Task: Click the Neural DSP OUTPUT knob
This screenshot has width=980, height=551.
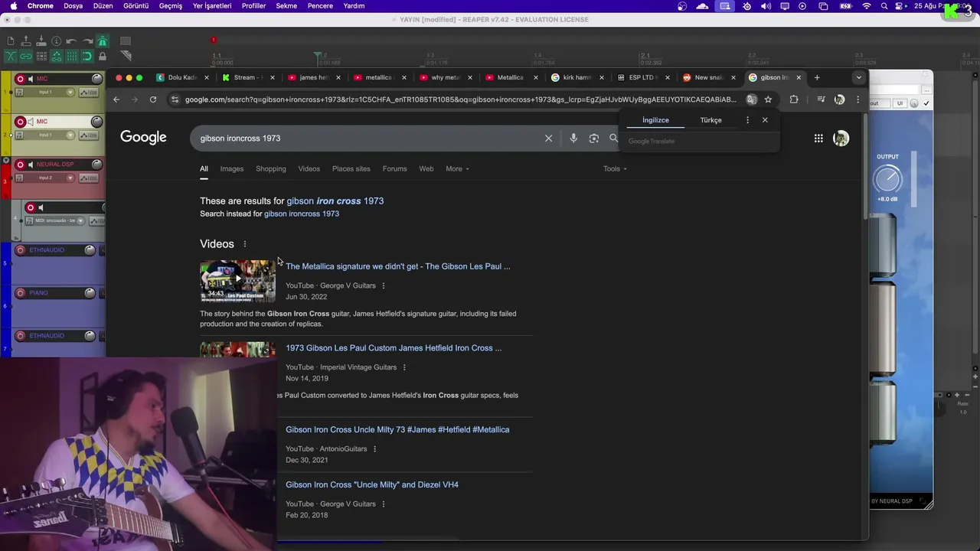Action: click(x=887, y=180)
